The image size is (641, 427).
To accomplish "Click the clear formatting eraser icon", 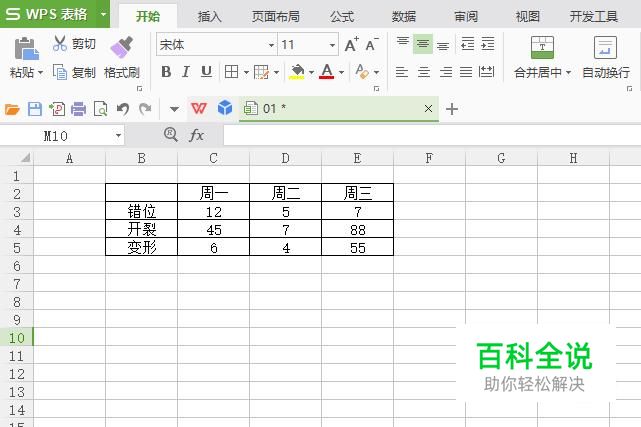I will pyautogui.click(x=362, y=72).
